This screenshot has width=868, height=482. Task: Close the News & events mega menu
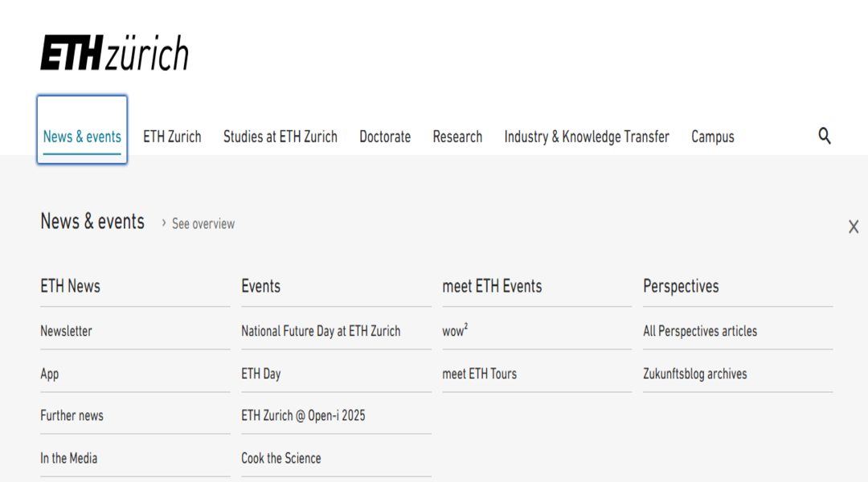854,227
